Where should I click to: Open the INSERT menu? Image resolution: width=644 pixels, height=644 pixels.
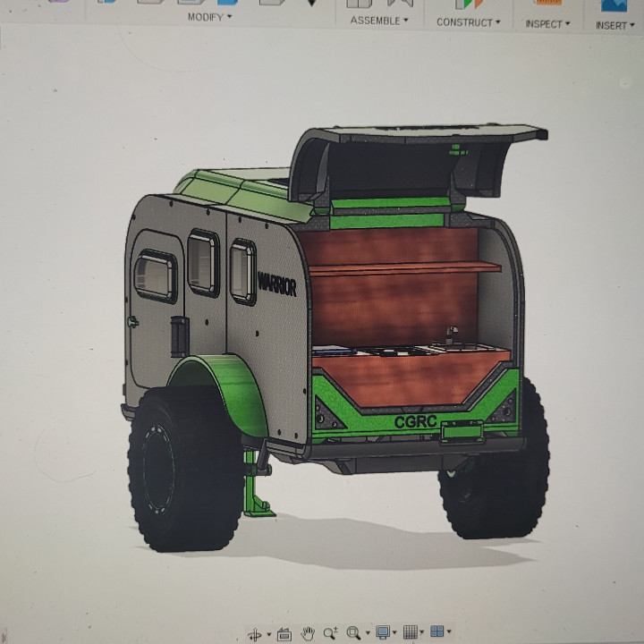[615, 26]
